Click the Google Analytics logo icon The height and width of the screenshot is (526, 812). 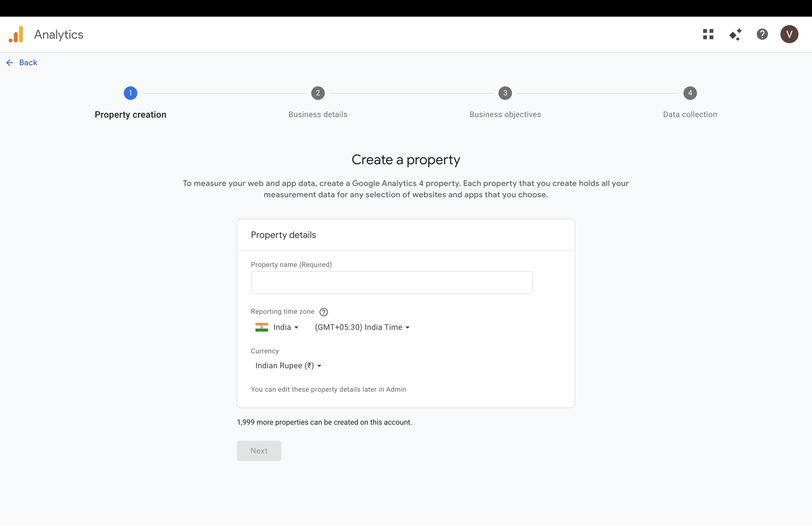[16, 34]
